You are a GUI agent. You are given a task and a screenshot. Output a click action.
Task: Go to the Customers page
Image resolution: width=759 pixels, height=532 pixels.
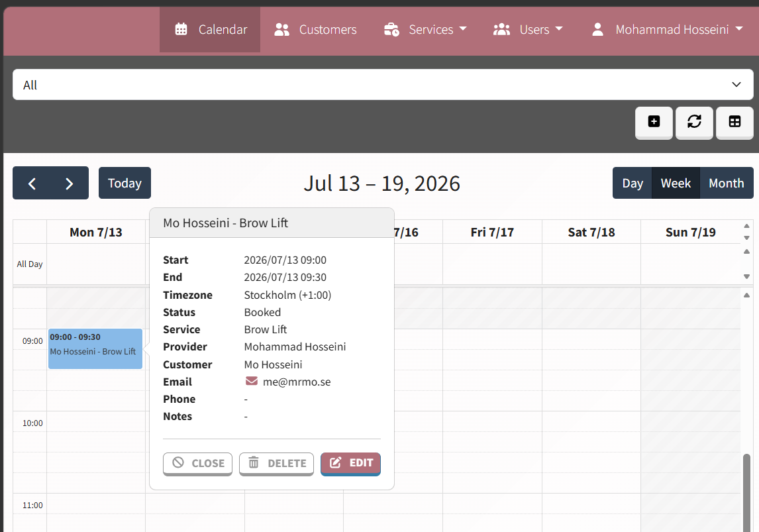click(315, 30)
